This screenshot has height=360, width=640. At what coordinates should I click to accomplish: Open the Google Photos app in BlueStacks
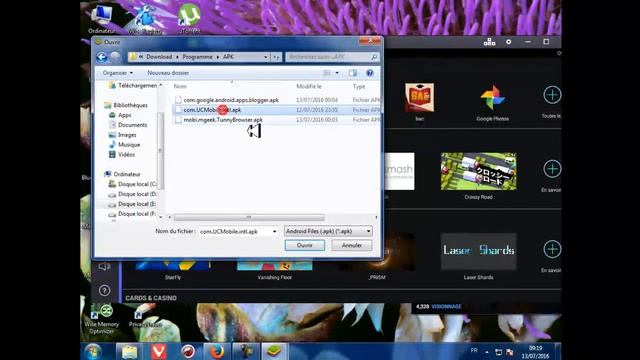pyautogui.click(x=493, y=102)
